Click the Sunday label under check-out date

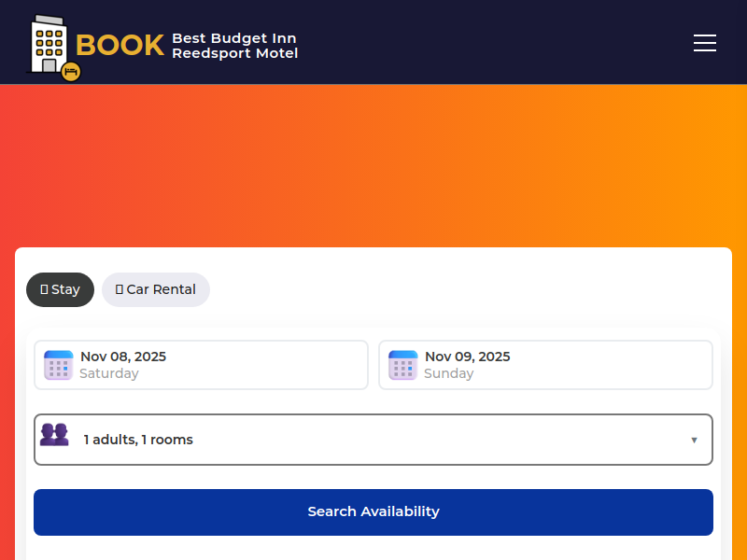click(448, 374)
